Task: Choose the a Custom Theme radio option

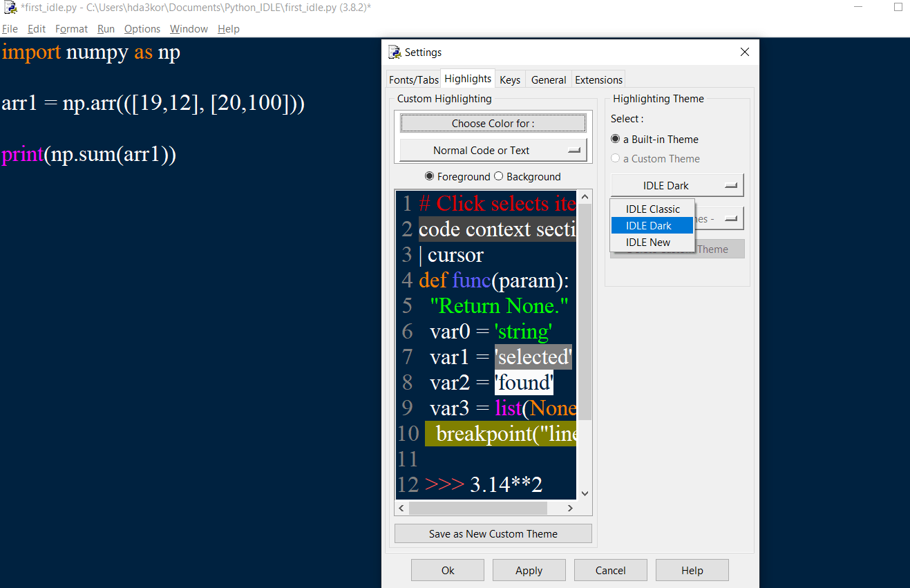Action: coord(655,159)
